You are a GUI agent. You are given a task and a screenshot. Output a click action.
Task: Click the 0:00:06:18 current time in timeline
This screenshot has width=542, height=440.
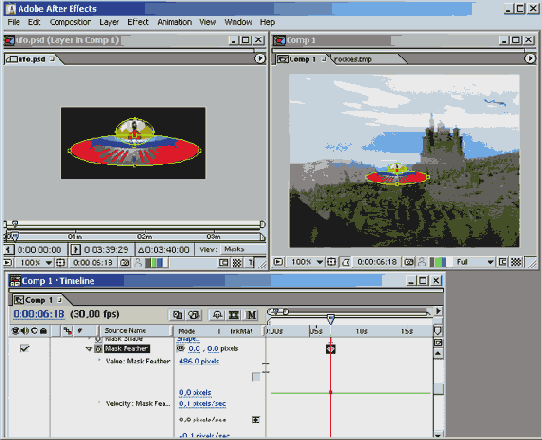(39, 314)
